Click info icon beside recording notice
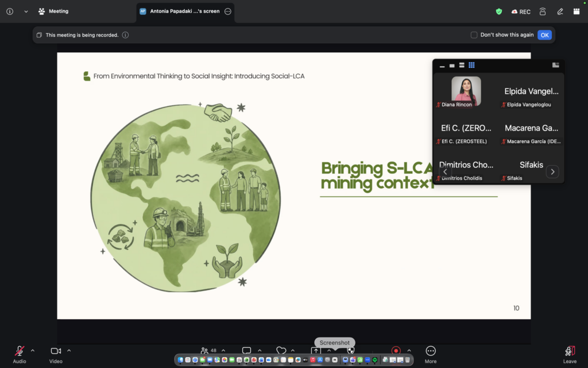The image size is (588, 368). [125, 35]
